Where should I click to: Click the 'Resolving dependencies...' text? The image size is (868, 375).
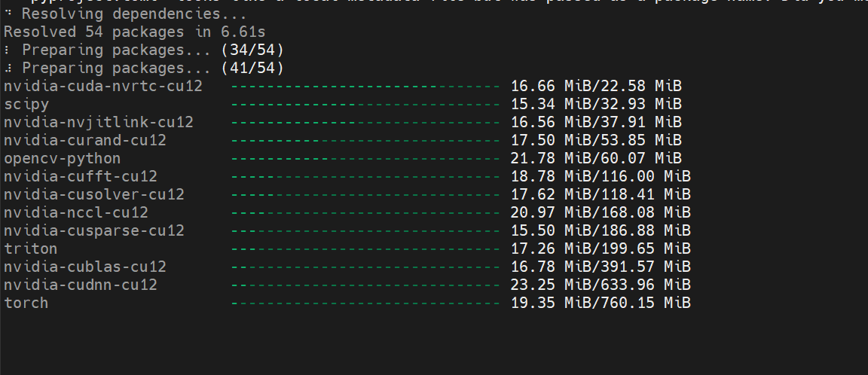(134, 14)
